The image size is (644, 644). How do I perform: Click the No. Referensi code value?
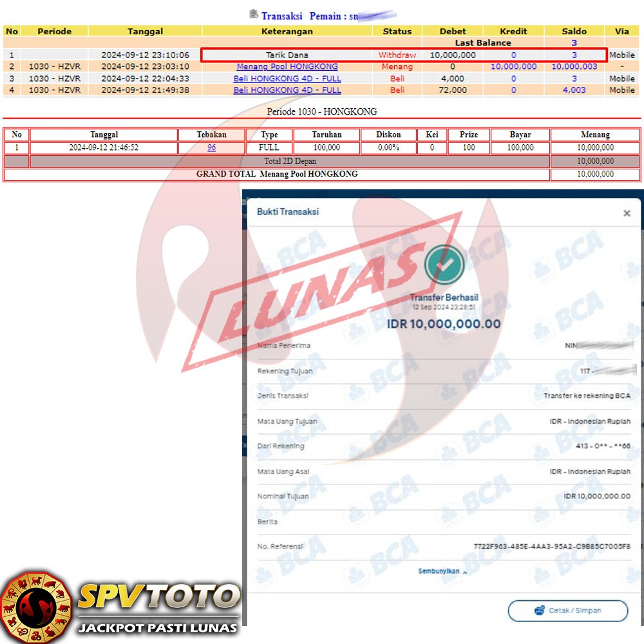tap(552, 547)
